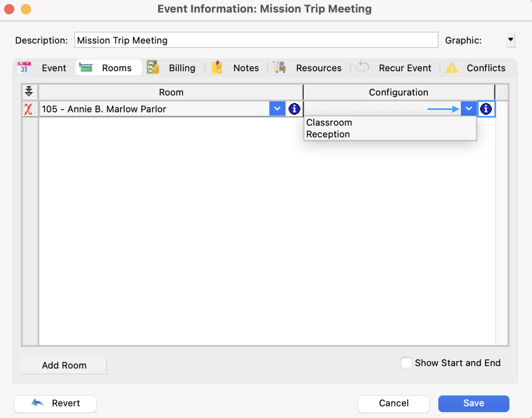Screen dimensions: 532x418
Task: Click the Resources cart icon
Action: point(280,67)
